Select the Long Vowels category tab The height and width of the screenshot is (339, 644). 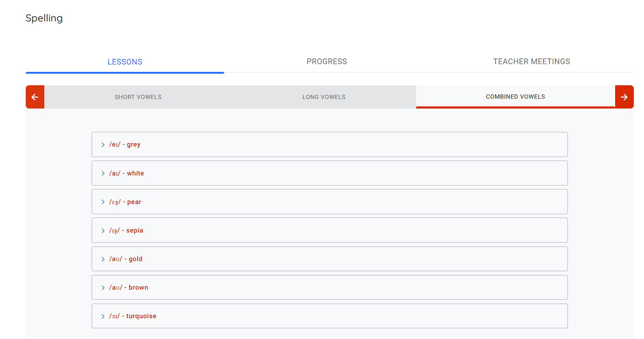coord(324,97)
